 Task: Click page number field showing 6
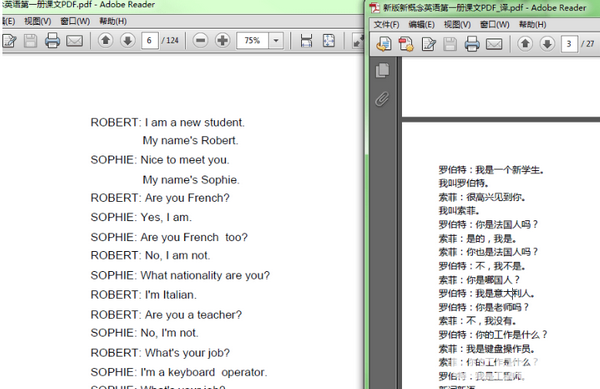pos(150,40)
